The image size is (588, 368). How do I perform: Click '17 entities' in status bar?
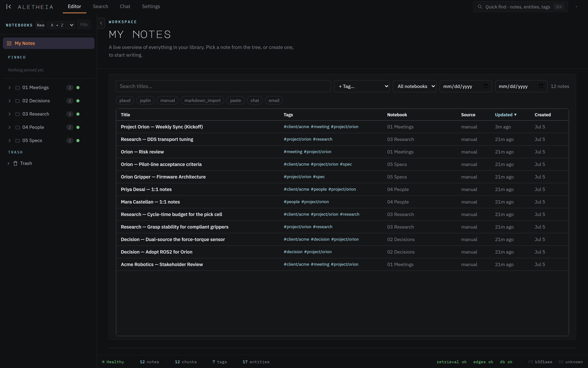tap(256, 362)
